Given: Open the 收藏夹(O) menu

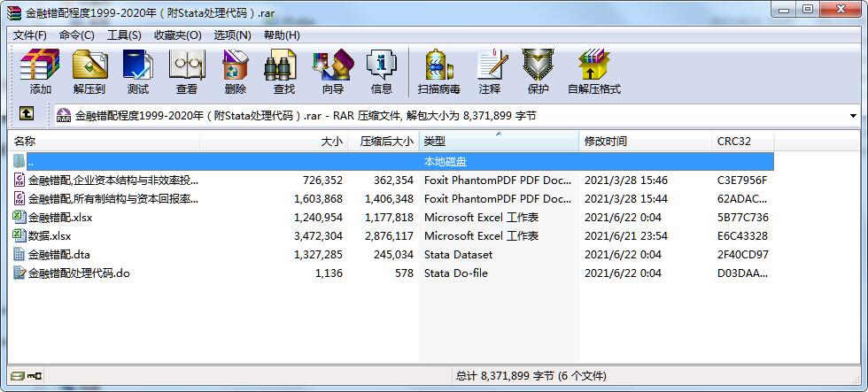Looking at the screenshot, I should click(178, 35).
